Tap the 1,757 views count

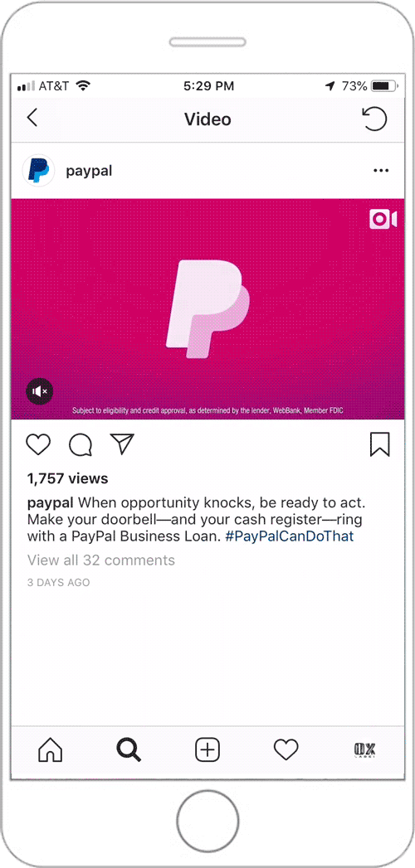(x=67, y=479)
